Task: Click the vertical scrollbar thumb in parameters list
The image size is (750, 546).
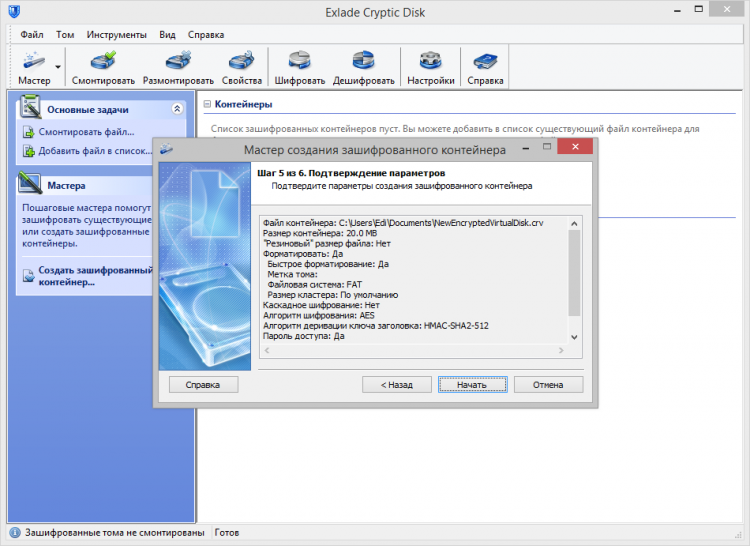Action: pyautogui.click(x=574, y=273)
